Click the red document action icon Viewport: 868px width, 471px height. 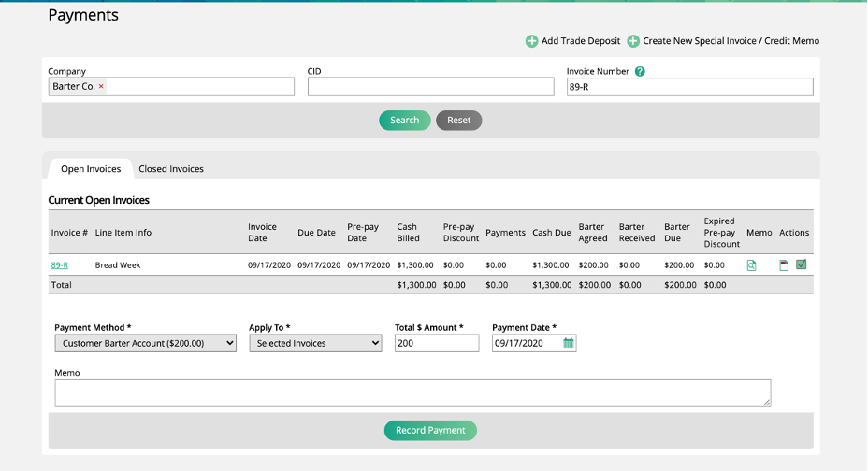click(x=784, y=265)
